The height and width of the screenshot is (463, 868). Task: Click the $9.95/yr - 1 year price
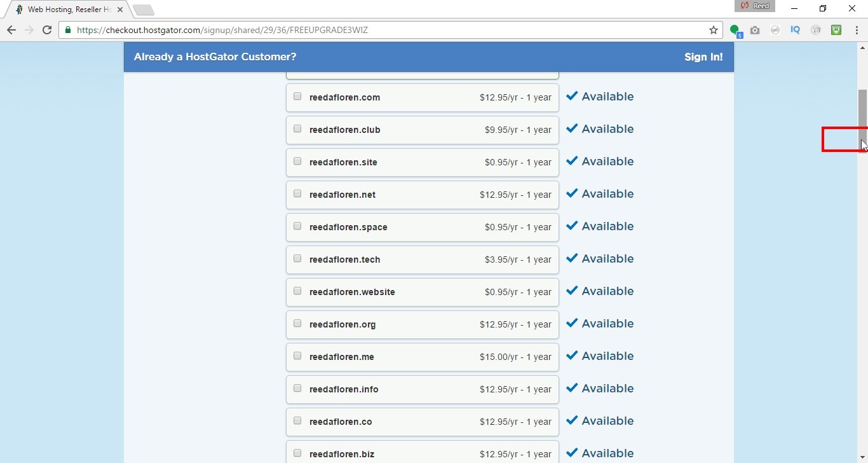pos(518,130)
